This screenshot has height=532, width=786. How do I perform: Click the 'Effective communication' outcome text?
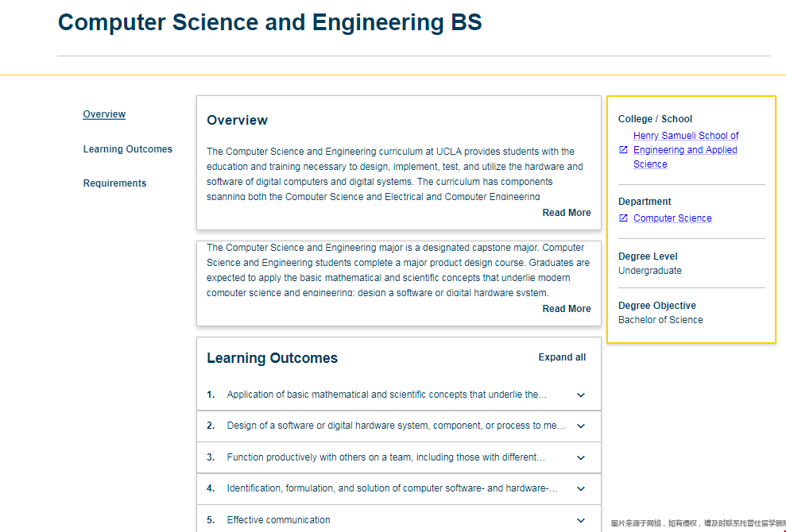click(x=278, y=520)
